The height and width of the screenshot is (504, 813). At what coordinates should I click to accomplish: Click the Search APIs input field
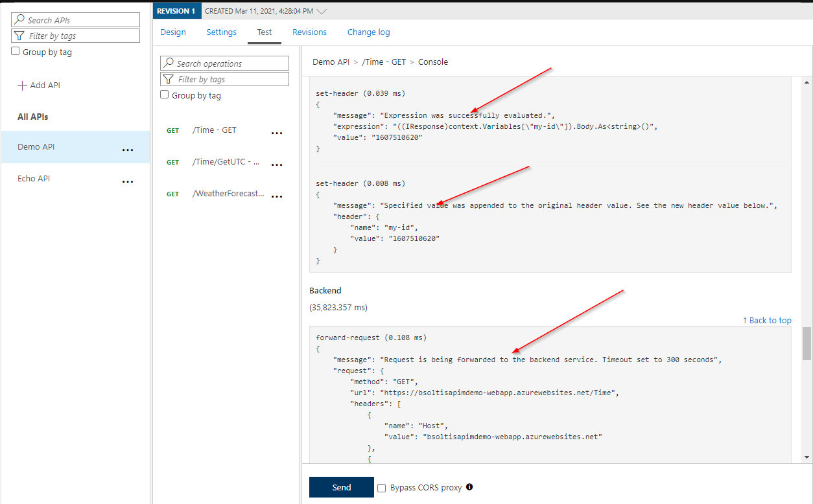point(82,20)
